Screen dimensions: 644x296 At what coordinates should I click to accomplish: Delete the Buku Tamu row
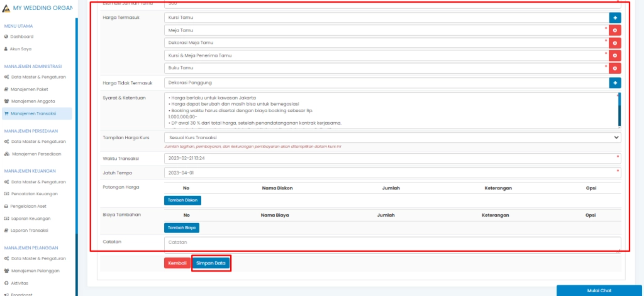click(615, 68)
